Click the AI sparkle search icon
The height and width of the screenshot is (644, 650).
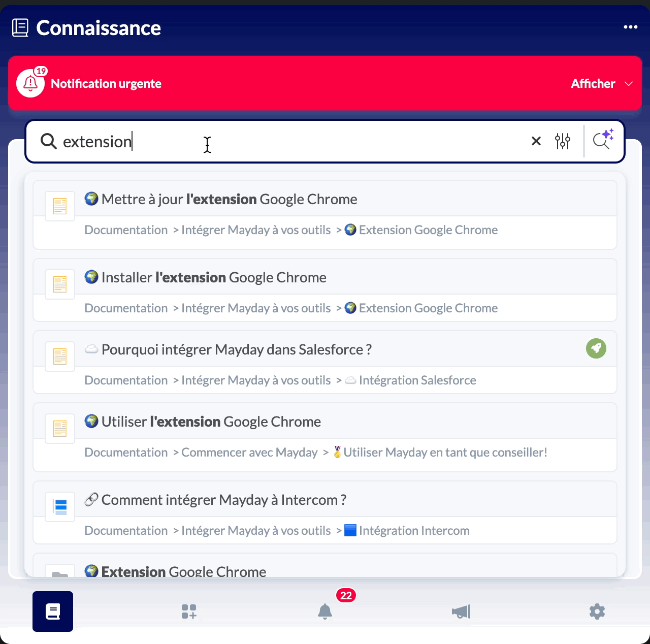click(x=603, y=140)
